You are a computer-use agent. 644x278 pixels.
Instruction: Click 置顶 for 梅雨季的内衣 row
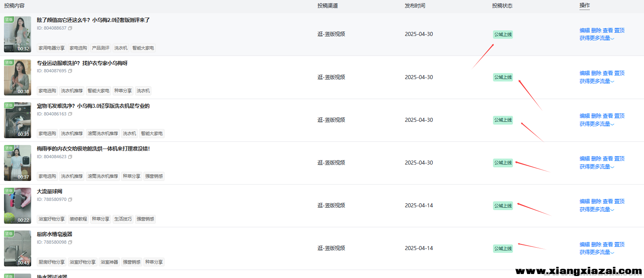coord(619,159)
